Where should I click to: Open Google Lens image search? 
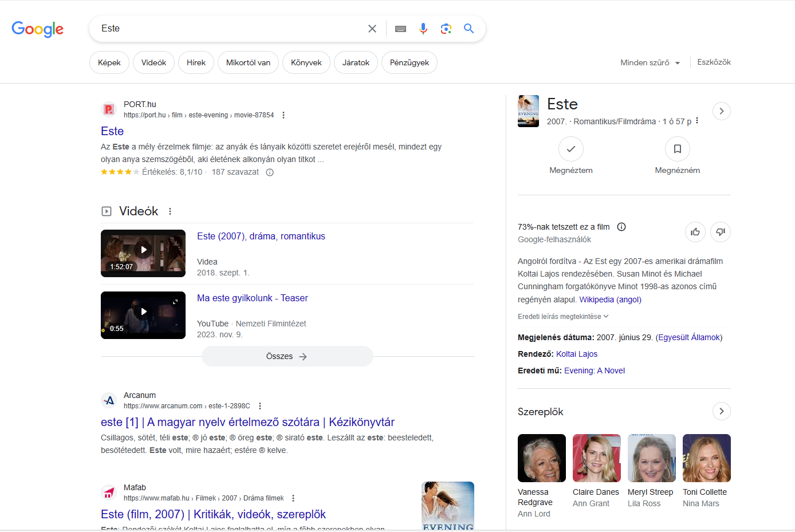click(x=446, y=29)
